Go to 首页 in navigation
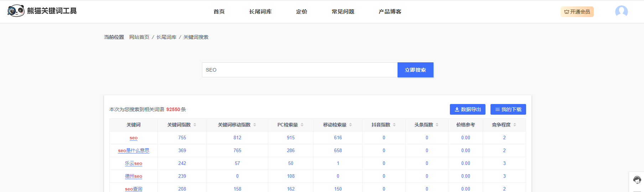Screen dimensions: 644x192 pyautogui.click(x=219, y=12)
